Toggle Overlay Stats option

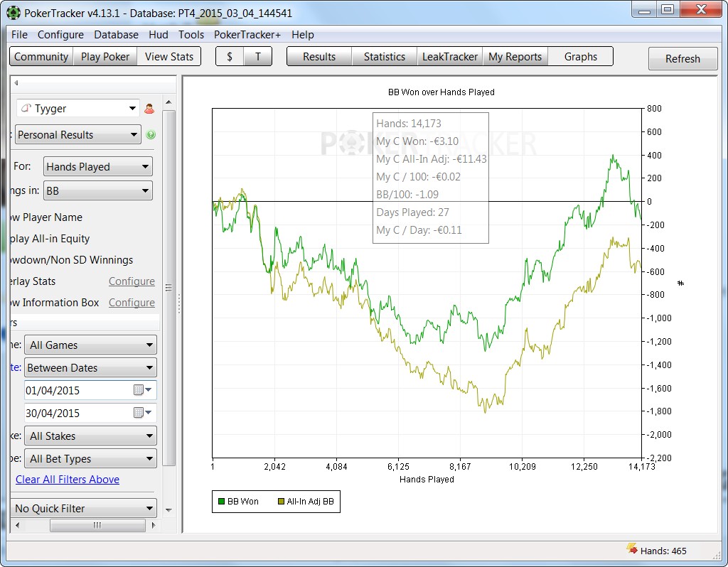(x=33, y=281)
